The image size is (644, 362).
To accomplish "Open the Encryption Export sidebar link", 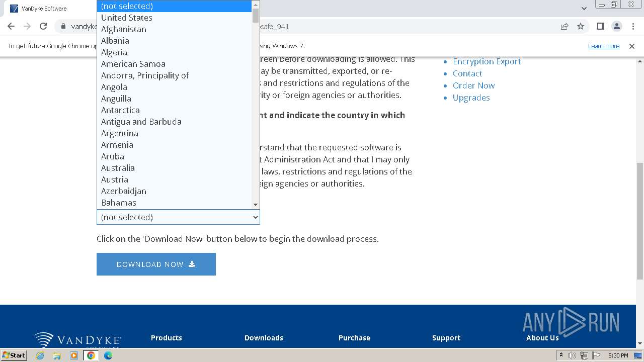I will pos(487,61).
